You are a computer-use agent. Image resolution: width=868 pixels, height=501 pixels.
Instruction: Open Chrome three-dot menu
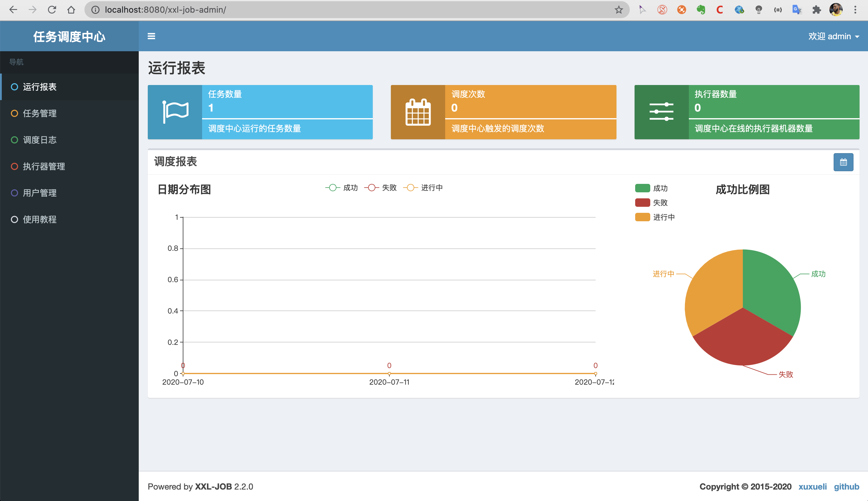tap(855, 10)
